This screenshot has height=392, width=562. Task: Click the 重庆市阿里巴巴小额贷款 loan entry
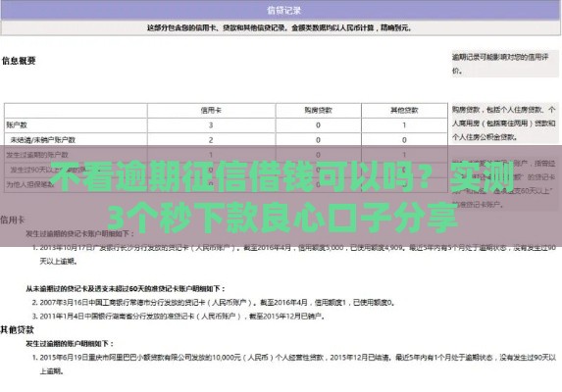[294, 365]
